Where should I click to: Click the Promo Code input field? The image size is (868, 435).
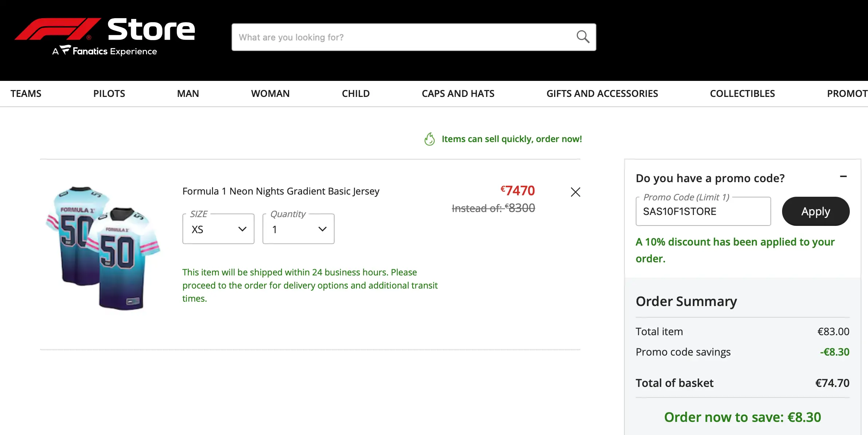point(703,212)
